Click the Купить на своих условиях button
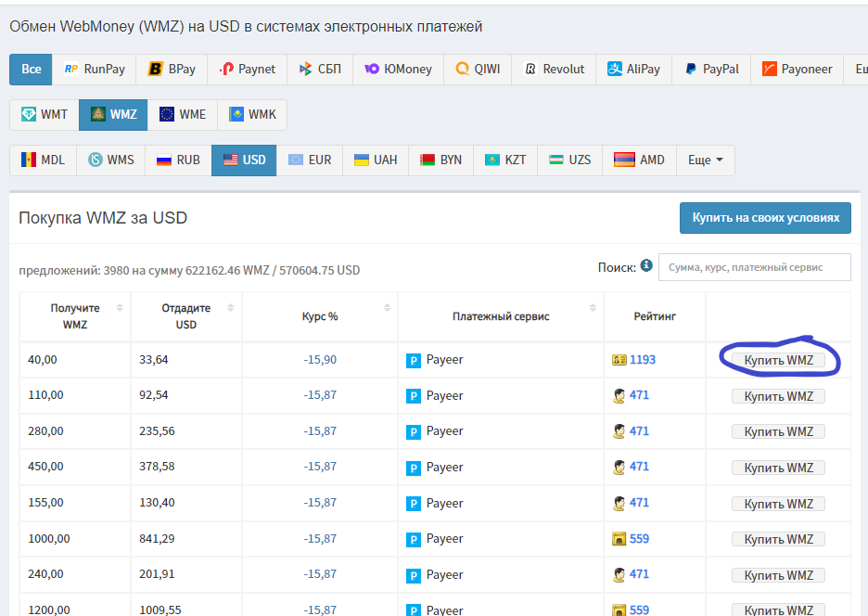 click(765, 218)
